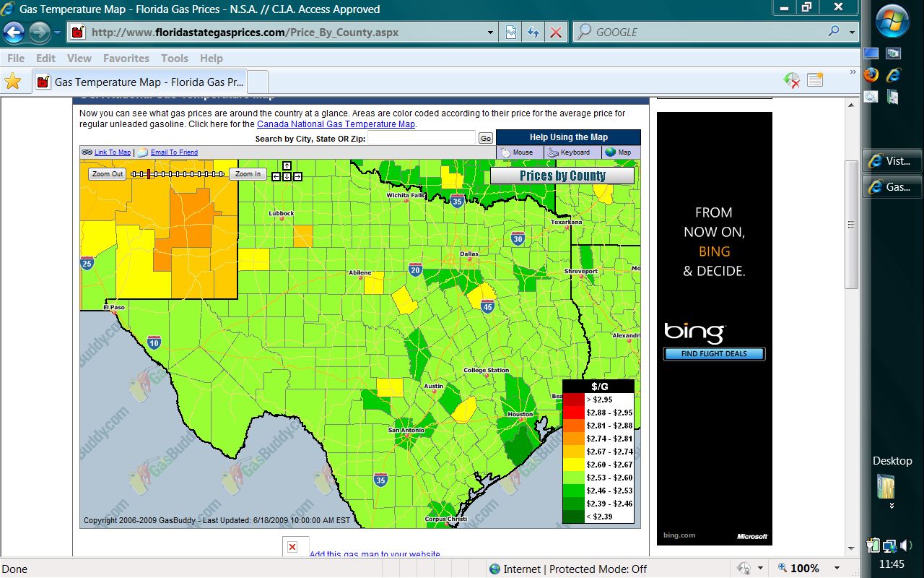Pan the map up with the up arrow
This screenshot has width=924, height=578.
287,166
